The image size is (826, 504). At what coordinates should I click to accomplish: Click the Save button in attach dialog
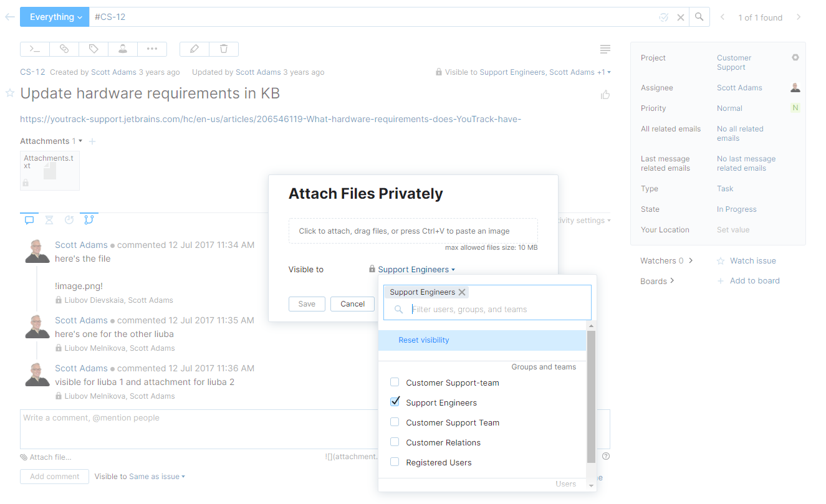click(x=307, y=304)
